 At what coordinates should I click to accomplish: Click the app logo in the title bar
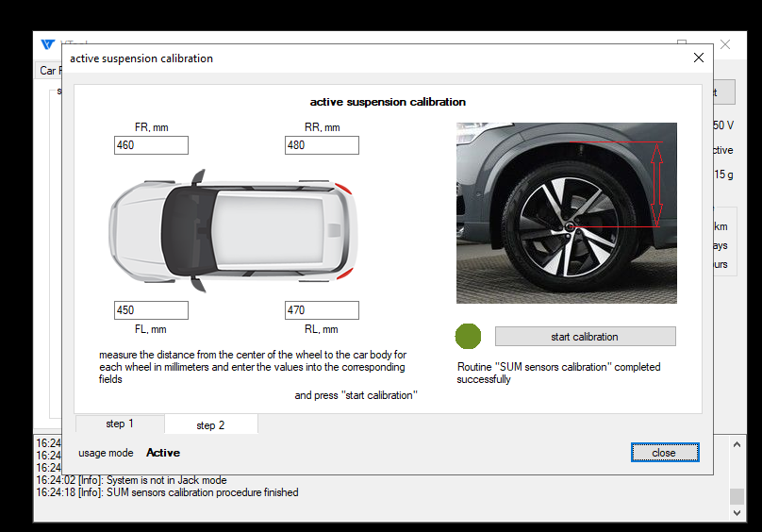coord(47,44)
